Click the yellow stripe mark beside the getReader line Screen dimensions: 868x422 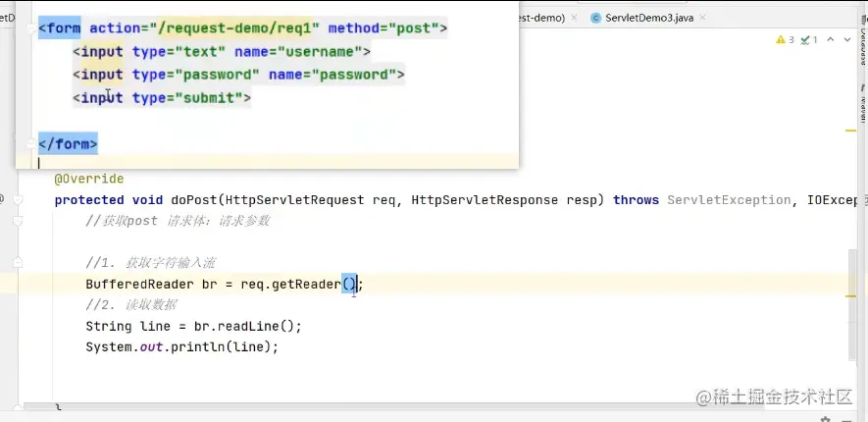pos(851,296)
